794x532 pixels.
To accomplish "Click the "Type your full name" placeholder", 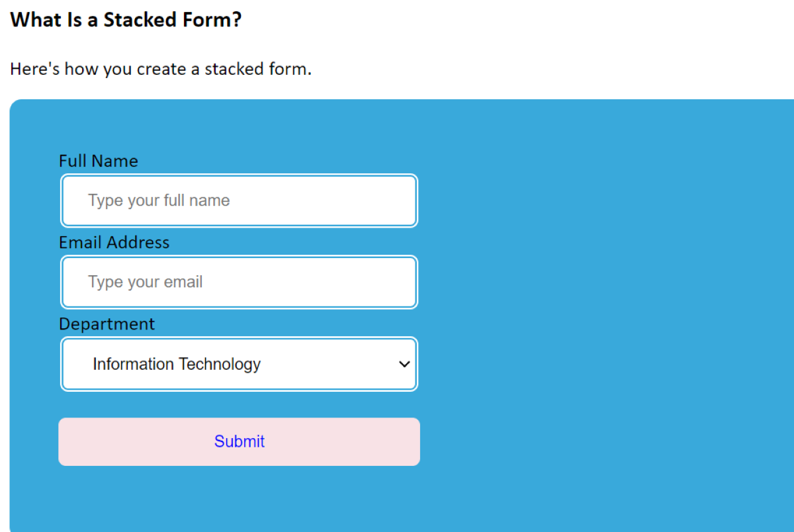I will point(159,200).
